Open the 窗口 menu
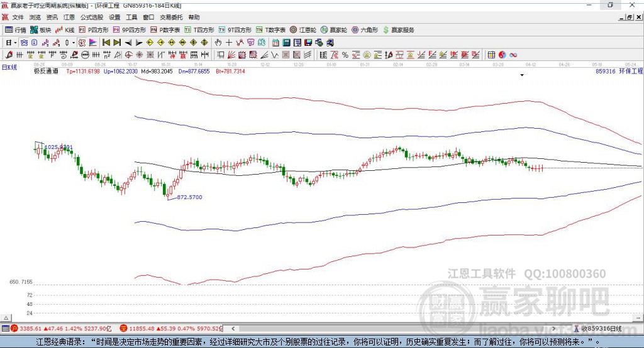This screenshot has width=644, height=348. click(x=148, y=17)
